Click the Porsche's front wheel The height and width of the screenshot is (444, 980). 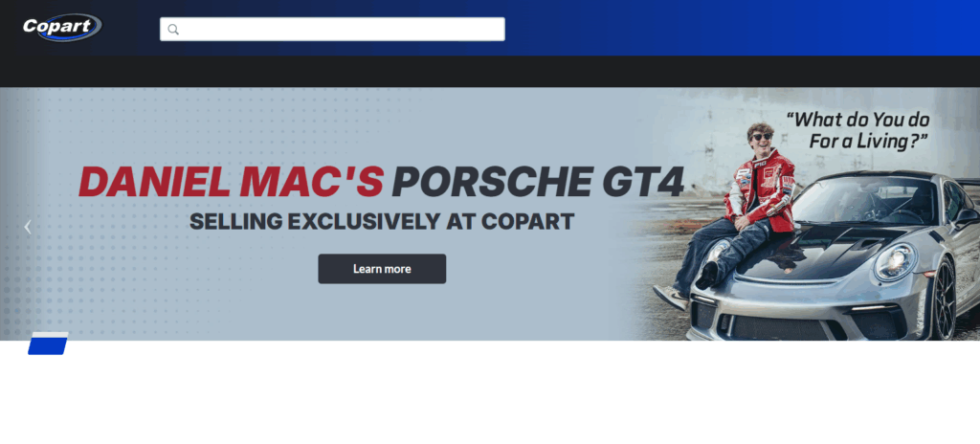click(943, 300)
